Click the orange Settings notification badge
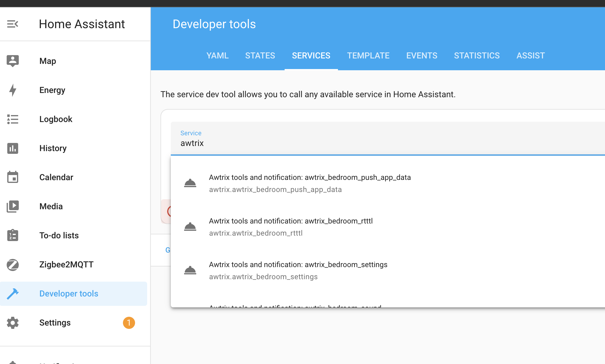The image size is (605, 364). pyautogui.click(x=129, y=323)
